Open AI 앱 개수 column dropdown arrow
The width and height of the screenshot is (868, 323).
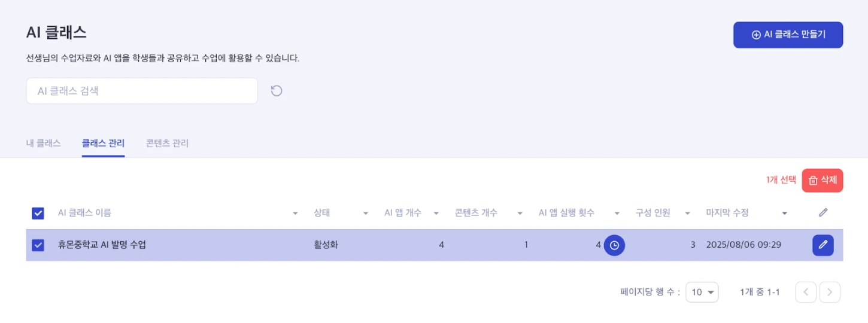pos(436,214)
